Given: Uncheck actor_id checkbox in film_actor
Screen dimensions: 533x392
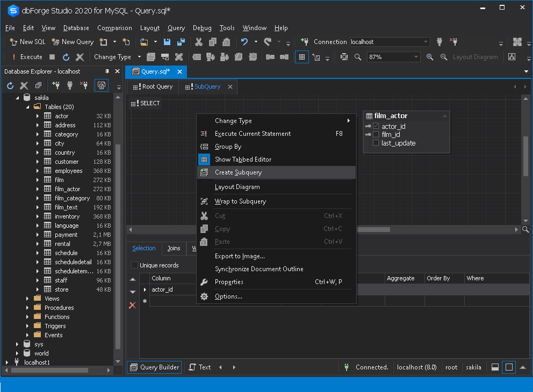Looking at the screenshot, I should point(376,126).
